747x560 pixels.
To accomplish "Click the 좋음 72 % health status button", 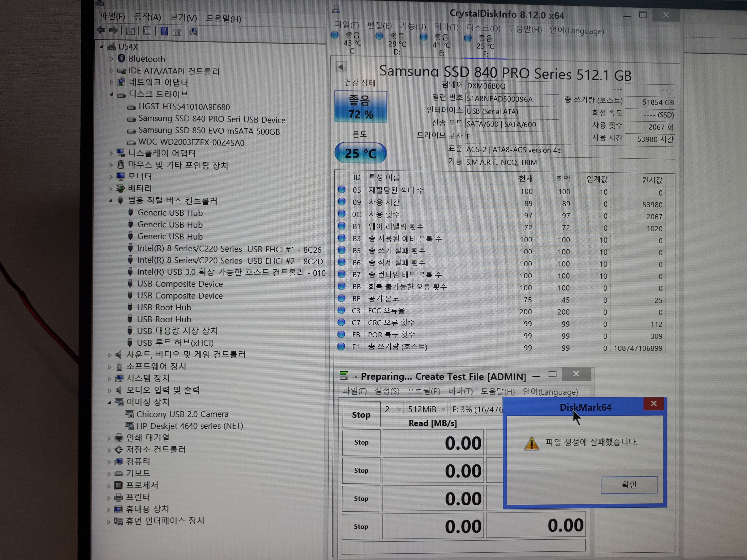I will coord(360,107).
